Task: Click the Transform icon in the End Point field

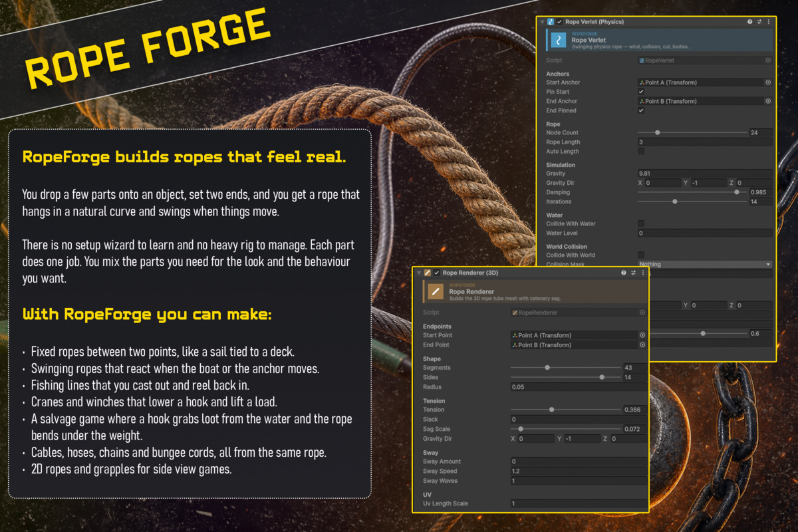Action: click(515, 345)
